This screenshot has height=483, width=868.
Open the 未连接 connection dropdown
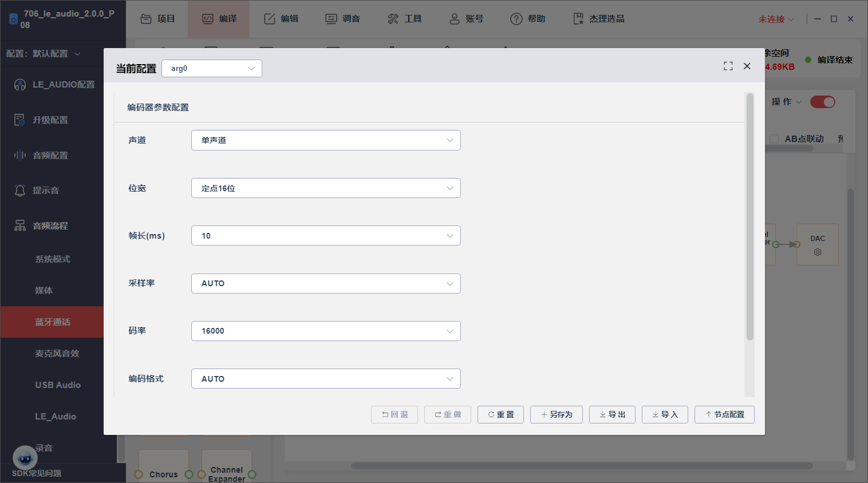(776, 19)
